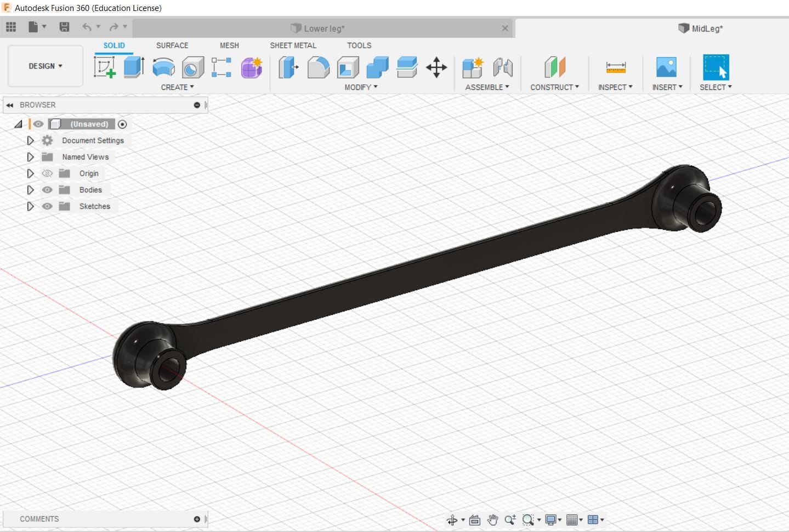This screenshot has width=789, height=532.
Task: Pick the Combine tool
Action: click(377, 67)
